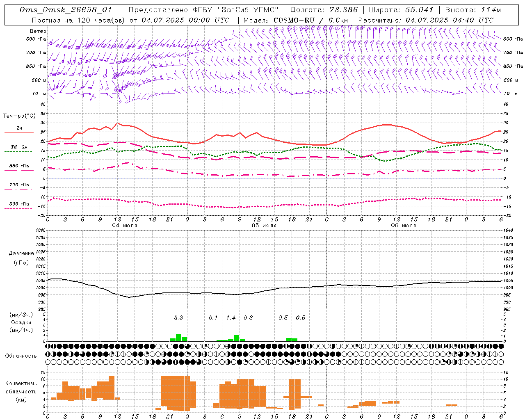Click the "06 июля" date label

[404, 226]
